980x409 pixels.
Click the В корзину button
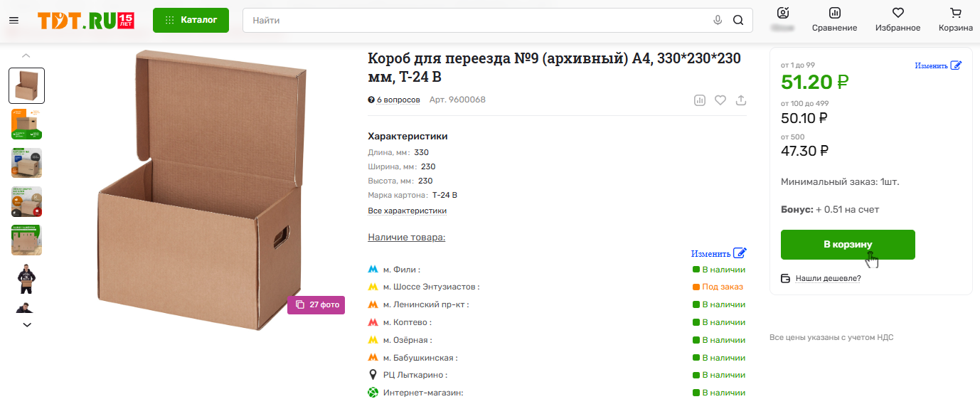(848, 245)
